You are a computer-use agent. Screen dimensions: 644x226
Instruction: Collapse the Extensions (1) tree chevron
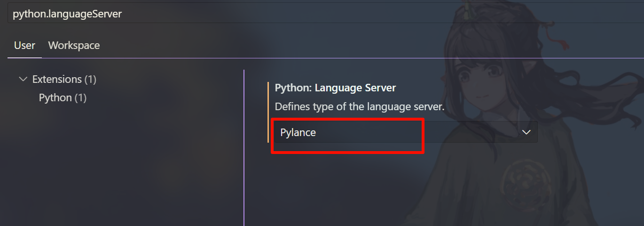tap(23, 79)
